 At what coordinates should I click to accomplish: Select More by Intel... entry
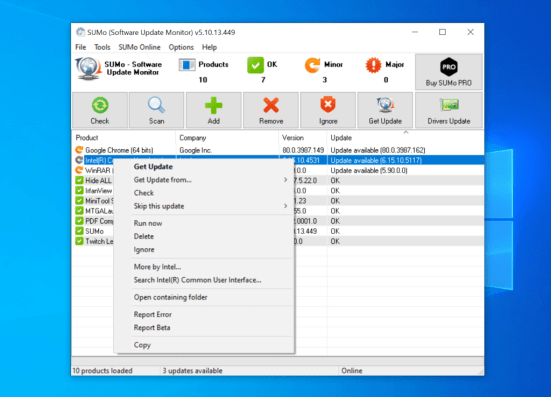click(205, 267)
